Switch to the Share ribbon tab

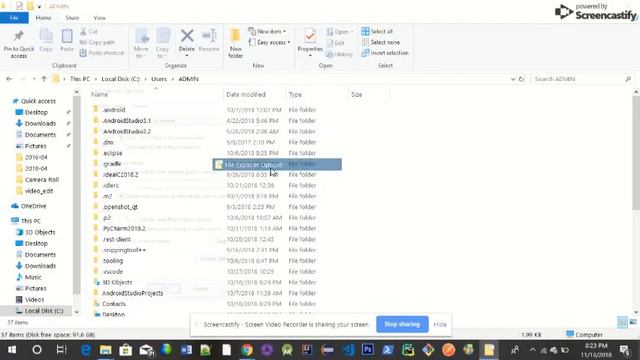(72, 18)
